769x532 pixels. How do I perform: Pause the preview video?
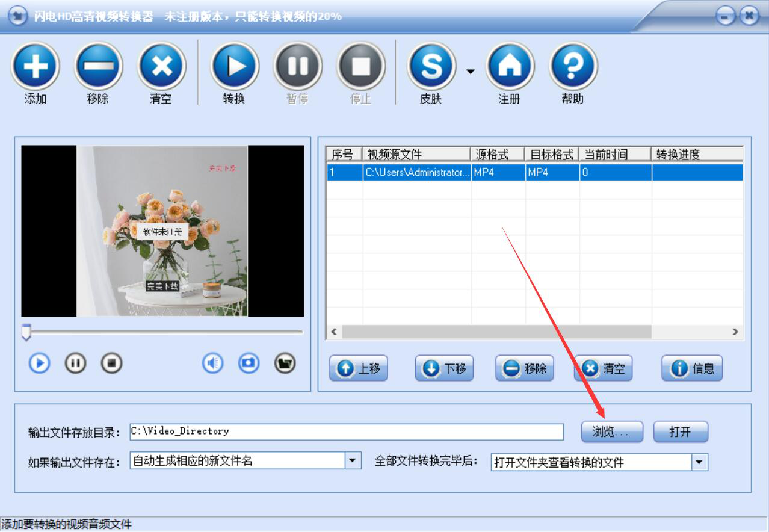pyautogui.click(x=75, y=363)
